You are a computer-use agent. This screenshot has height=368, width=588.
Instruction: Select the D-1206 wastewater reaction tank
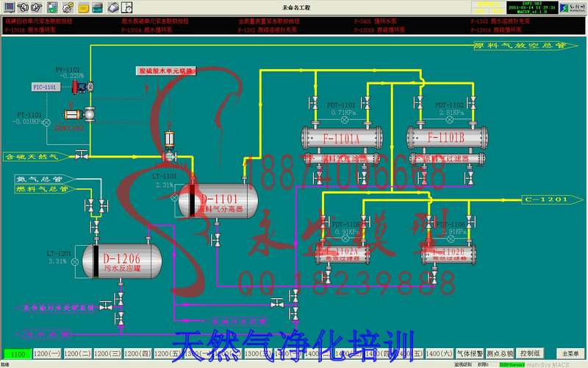[122, 261]
